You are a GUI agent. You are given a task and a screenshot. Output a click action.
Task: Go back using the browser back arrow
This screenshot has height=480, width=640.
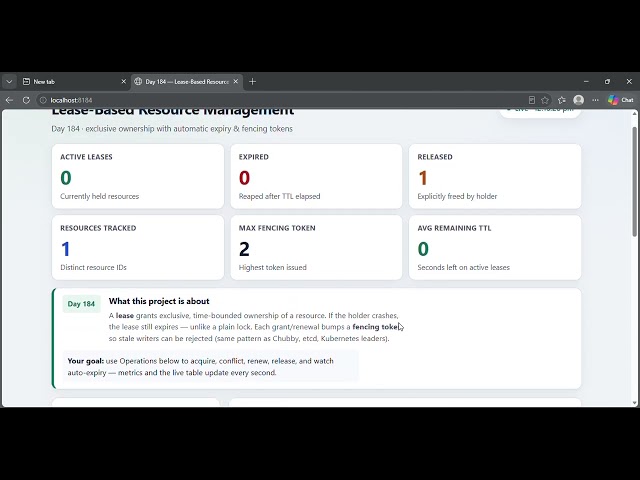click(9, 100)
